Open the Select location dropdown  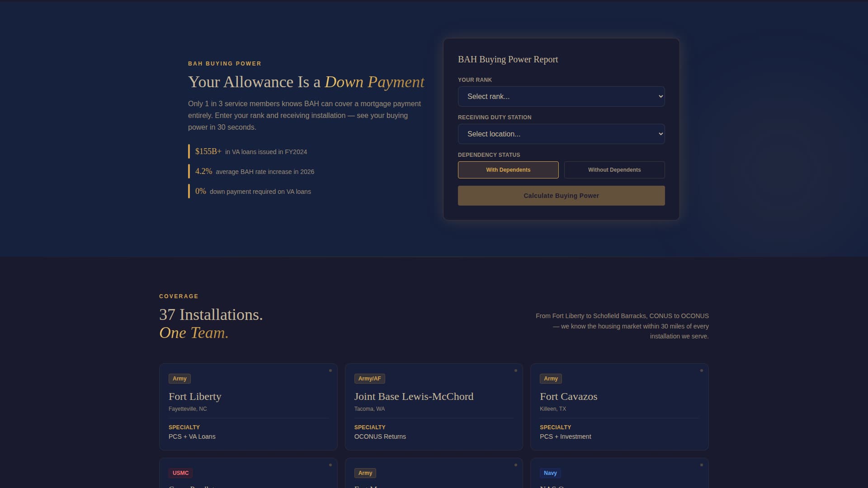561,134
